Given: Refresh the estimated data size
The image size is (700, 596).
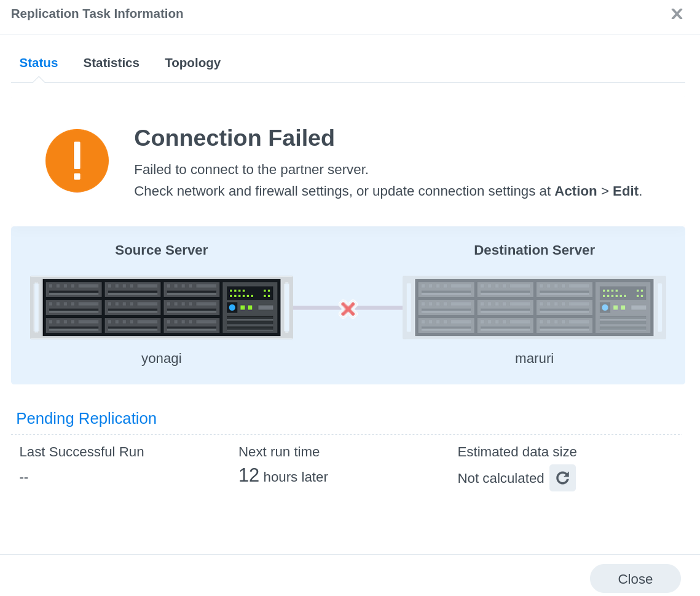Looking at the screenshot, I should coord(562,478).
